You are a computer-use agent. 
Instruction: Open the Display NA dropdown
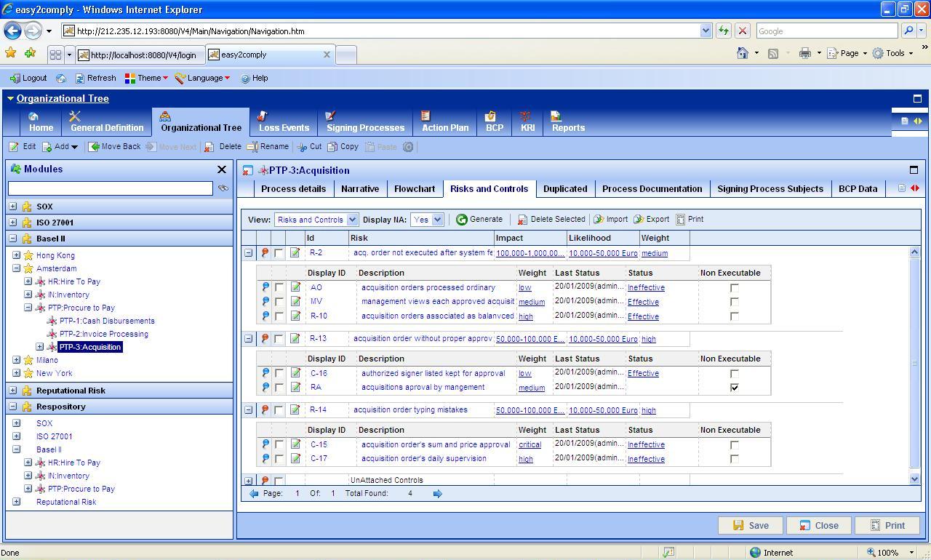(x=437, y=220)
